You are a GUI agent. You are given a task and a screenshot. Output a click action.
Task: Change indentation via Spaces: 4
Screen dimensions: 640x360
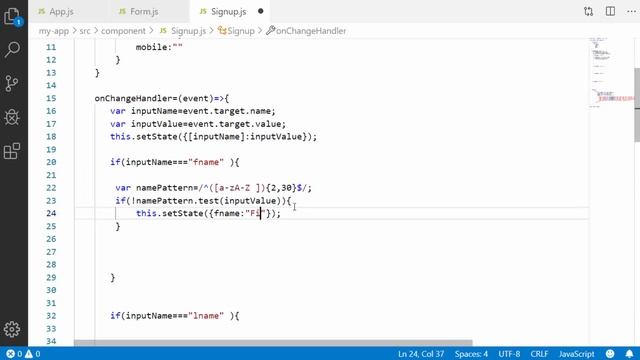tap(471, 354)
